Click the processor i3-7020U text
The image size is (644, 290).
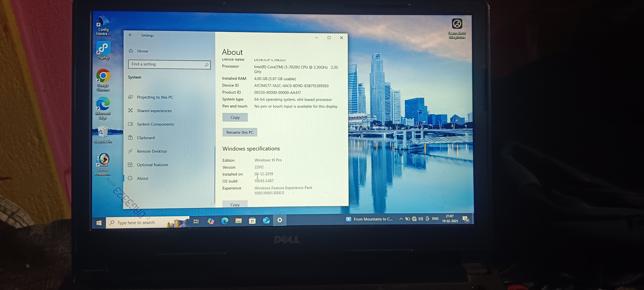[x=296, y=69]
